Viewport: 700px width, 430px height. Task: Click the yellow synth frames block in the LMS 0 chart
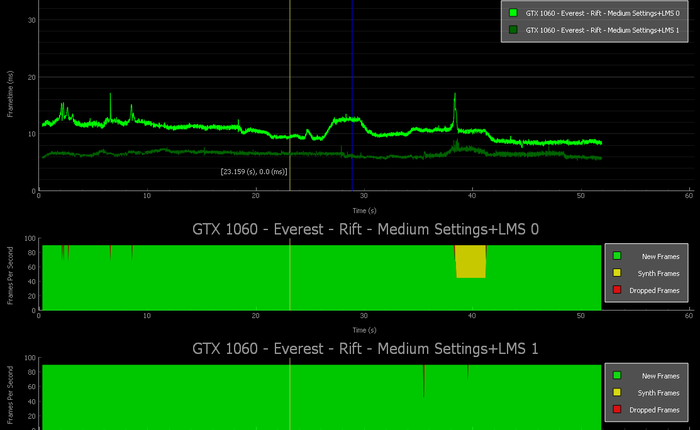471,262
